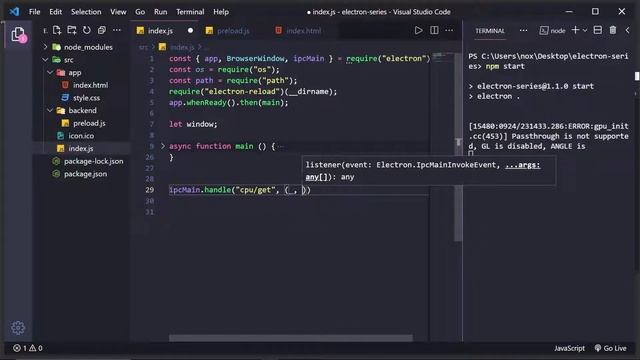This screenshot has height=360, width=640.
Task: Click the 'let window;' code line
Action: [193, 124]
